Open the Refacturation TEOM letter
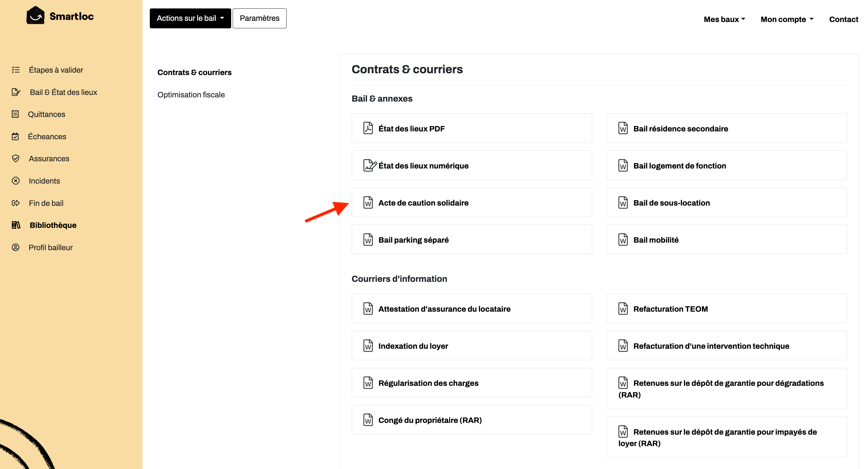 click(x=727, y=308)
